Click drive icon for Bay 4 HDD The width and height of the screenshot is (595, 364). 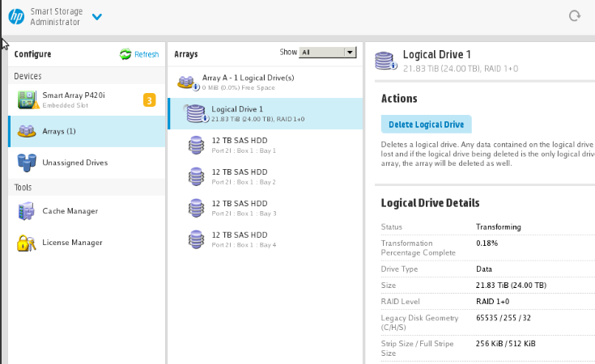(x=196, y=239)
